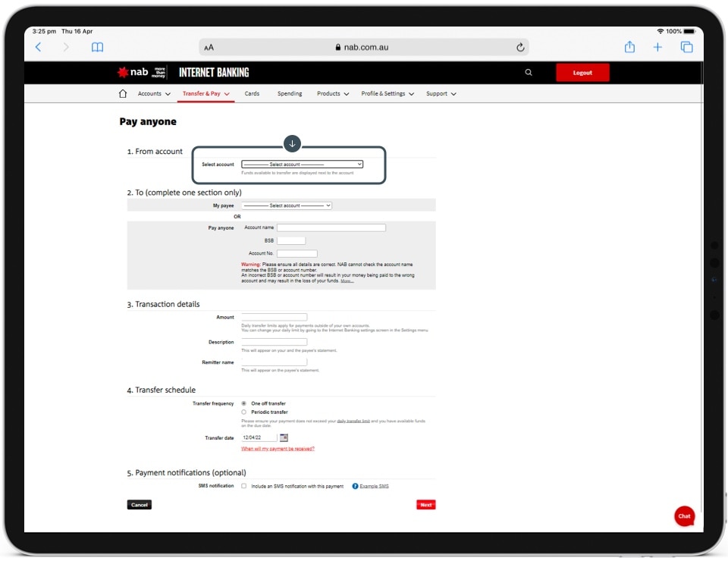Open the search magnifier in header
This screenshot has height=561, width=728.
pos(529,73)
